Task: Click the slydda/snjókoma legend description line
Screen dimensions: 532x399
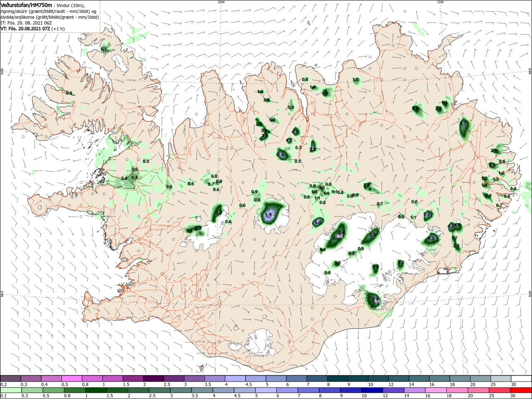Action: pos(49,17)
